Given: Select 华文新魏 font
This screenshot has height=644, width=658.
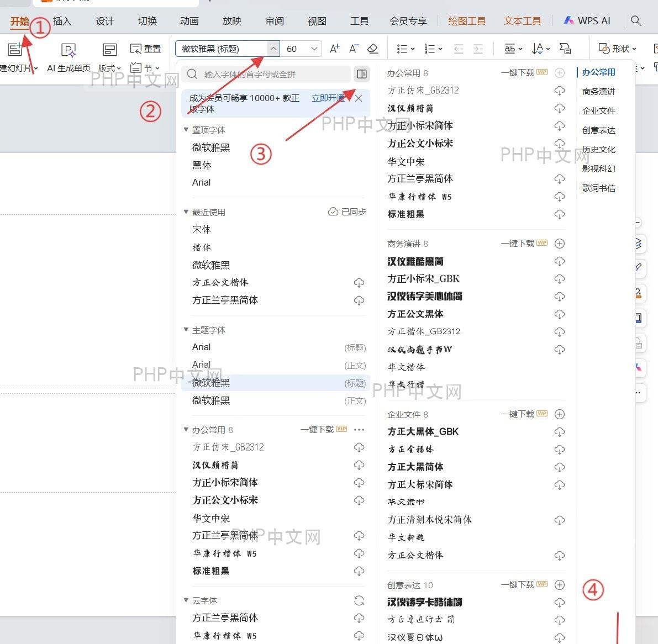Looking at the screenshot, I should 406,537.
